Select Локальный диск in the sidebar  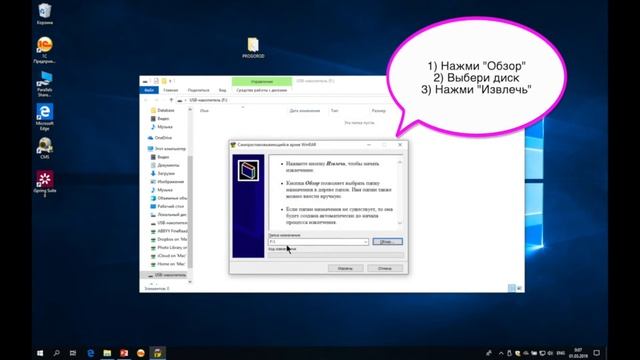169,215
